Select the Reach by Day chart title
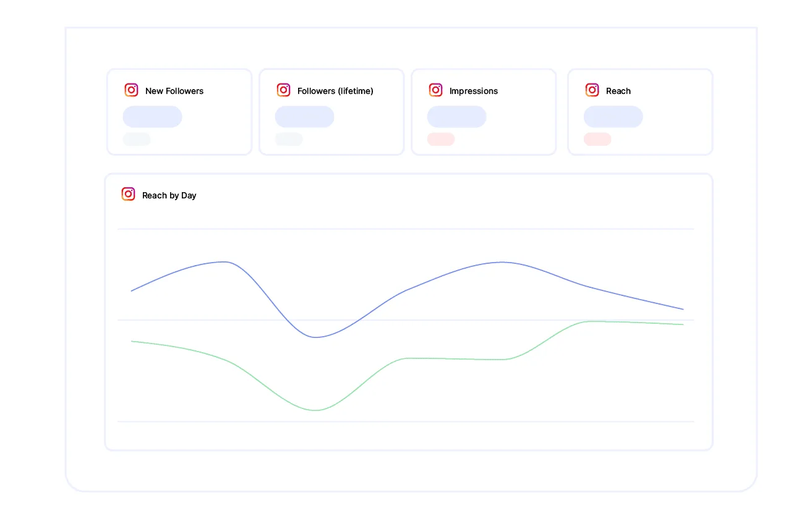 tap(169, 195)
